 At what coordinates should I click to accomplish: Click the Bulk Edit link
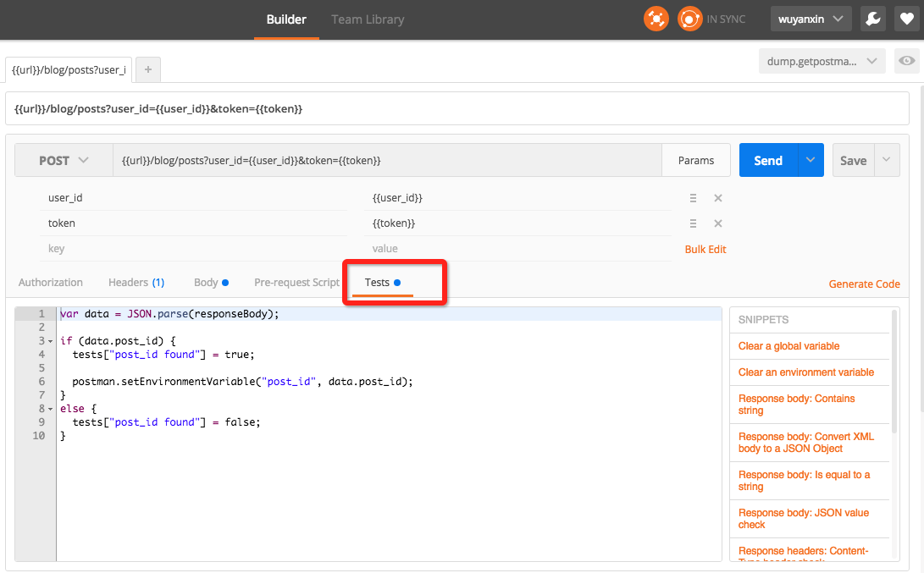[x=705, y=250]
